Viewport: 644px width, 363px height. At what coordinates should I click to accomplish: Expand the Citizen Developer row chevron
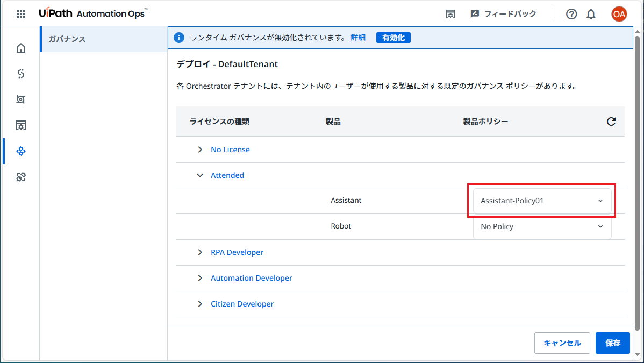pos(200,304)
